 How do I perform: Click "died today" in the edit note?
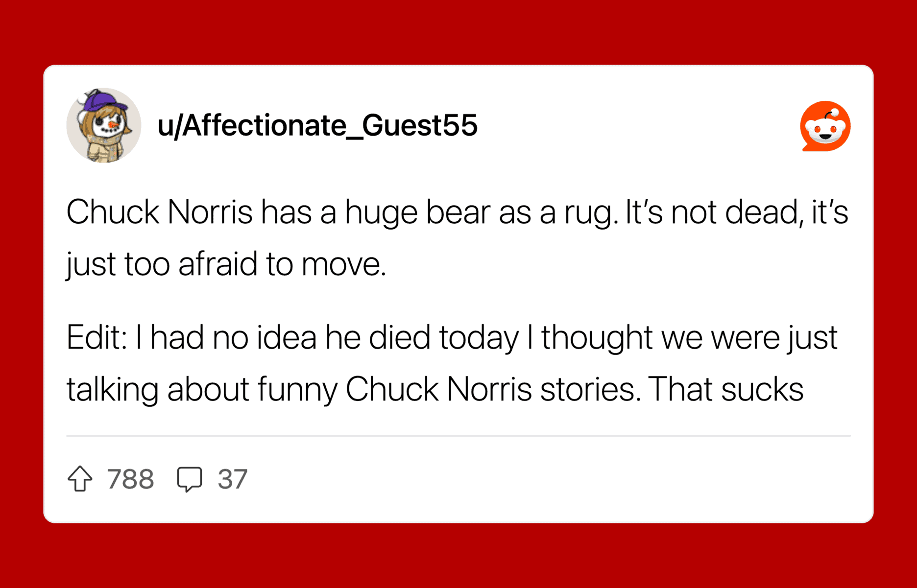443,338
